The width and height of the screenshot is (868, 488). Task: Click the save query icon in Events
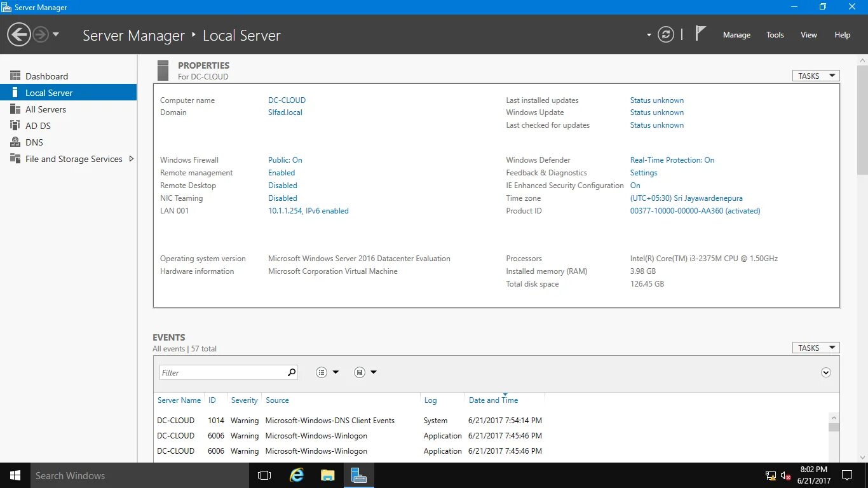(358, 372)
